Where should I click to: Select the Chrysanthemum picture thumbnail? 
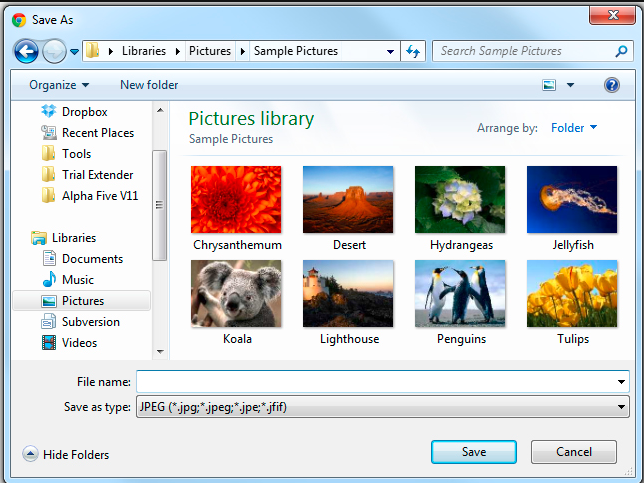(236, 200)
